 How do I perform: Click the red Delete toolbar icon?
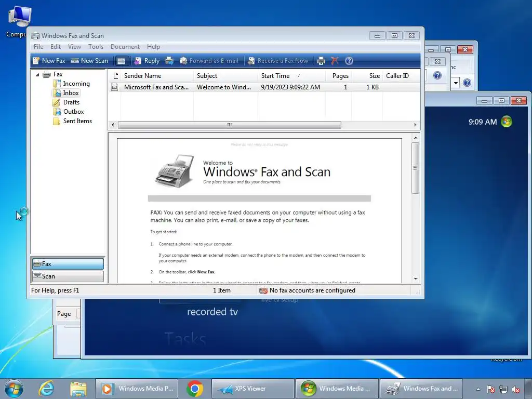335,61
